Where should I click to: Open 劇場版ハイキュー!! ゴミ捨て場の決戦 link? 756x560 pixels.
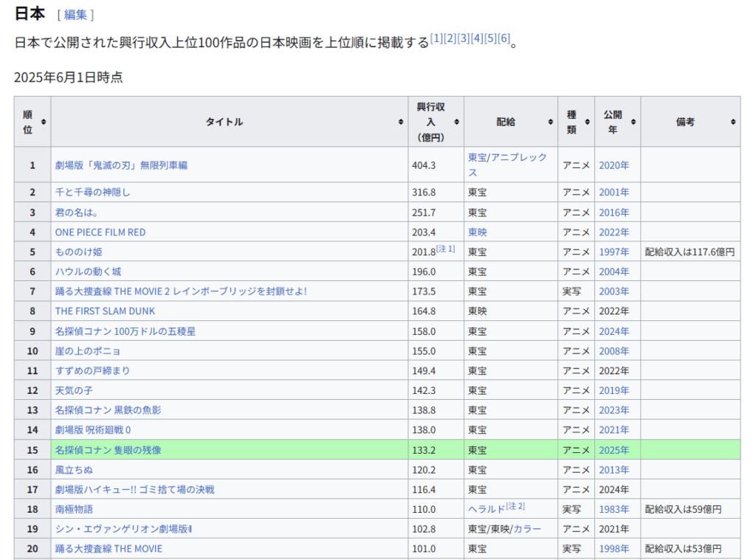[x=134, y=490]
